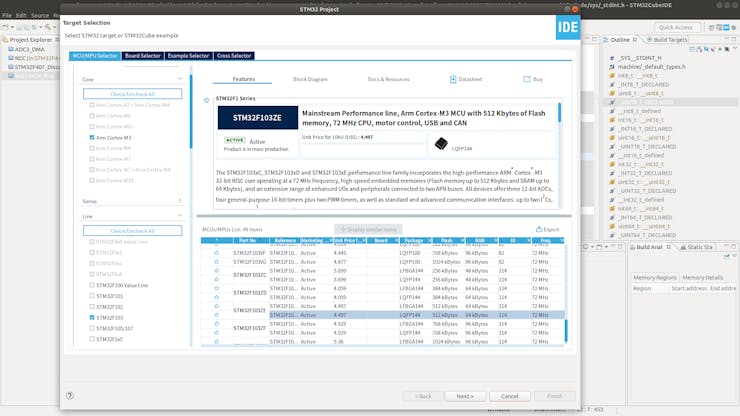
Task: Click the Buy cart icon
Action: 527,79
